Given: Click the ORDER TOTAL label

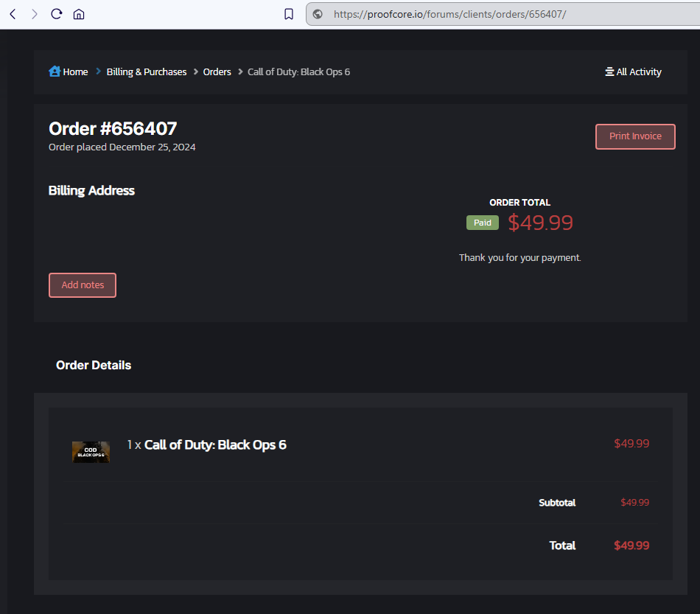Looking at the screenshot, I should tap(520, 203).
